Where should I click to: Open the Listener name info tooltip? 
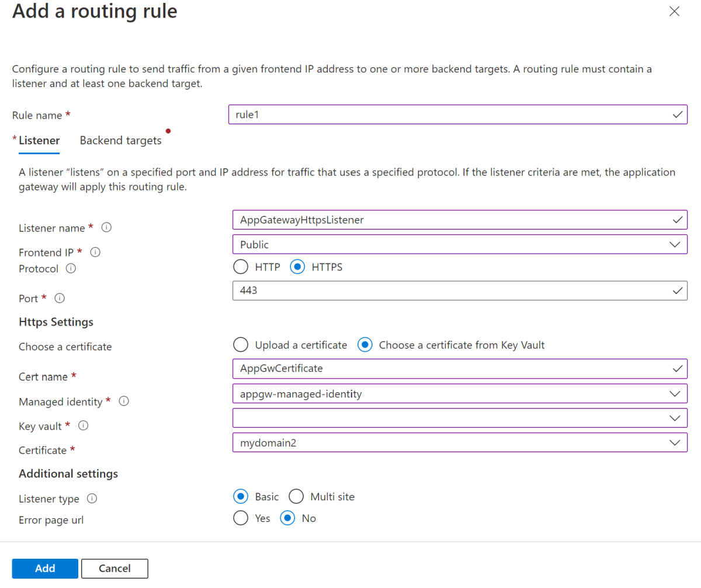pos(106,228)
